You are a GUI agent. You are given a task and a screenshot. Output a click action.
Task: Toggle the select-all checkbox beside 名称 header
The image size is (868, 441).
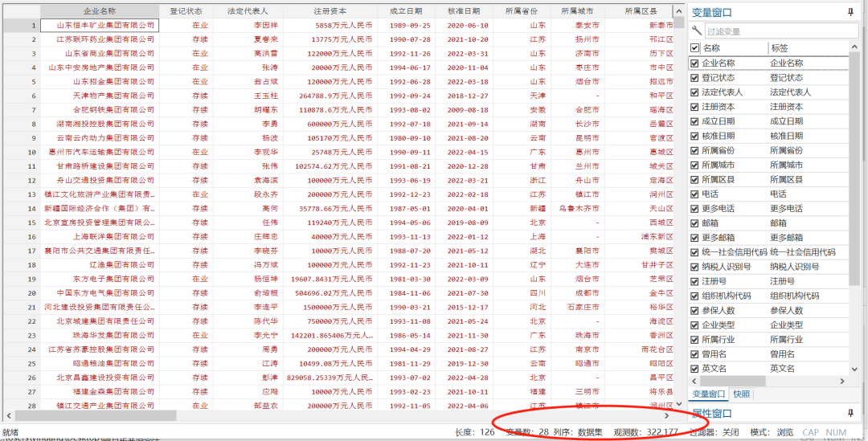(x=694, y=49)
